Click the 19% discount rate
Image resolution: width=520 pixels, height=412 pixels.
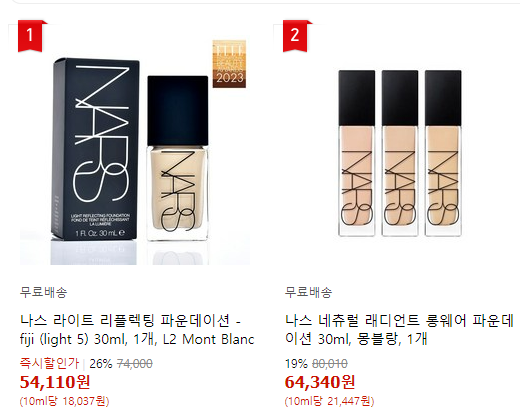296,364
